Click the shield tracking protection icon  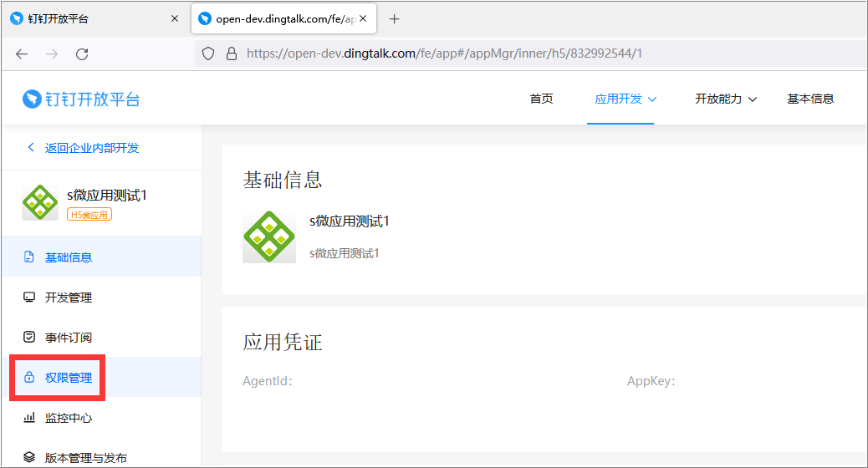tap(208, 53)
